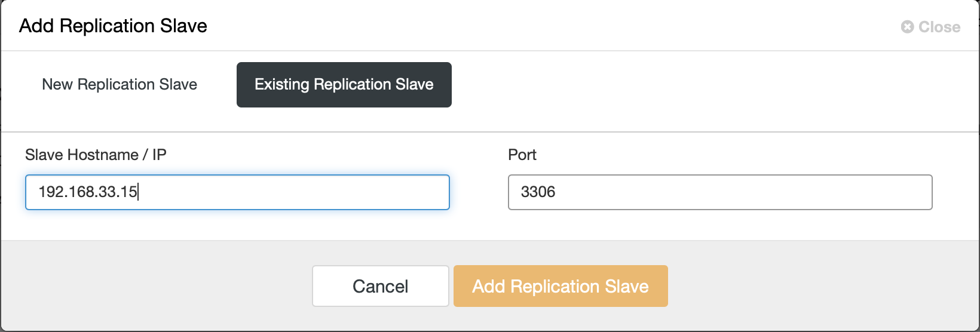Click empty tab strip beside Existing Replication Slave
This screenshot has height=332, width=980.
click(x=711, y=85)
